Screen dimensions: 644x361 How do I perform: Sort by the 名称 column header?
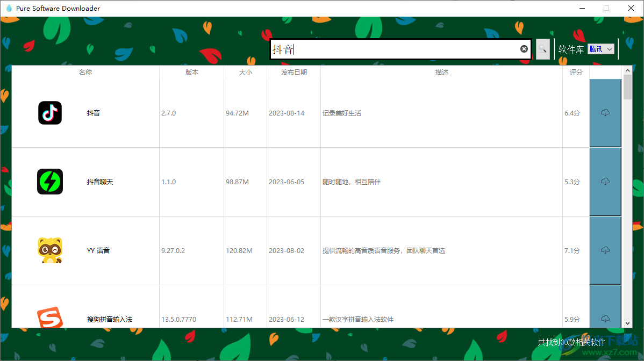(85, 72)
